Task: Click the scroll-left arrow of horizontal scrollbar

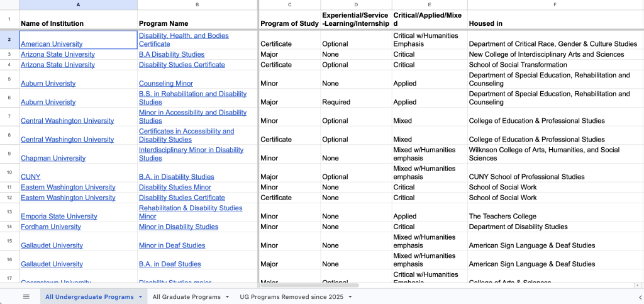Action: (636, 285)
